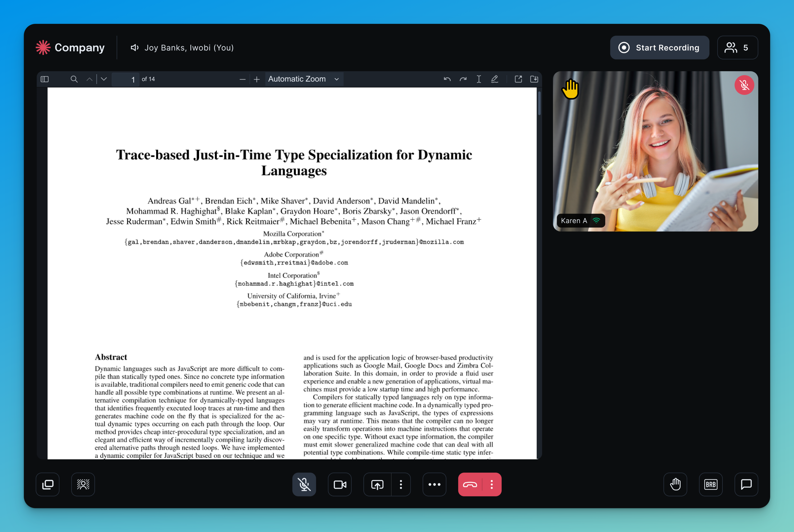Undo the last annotation
The height and width of the screenshot is (532, 794).
tap(447, 79)
